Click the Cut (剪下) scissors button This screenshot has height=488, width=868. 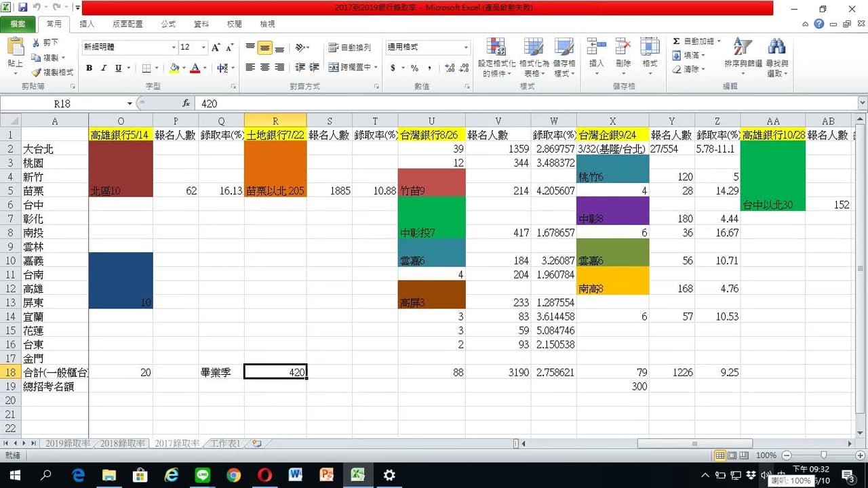[x=45, y=43]
